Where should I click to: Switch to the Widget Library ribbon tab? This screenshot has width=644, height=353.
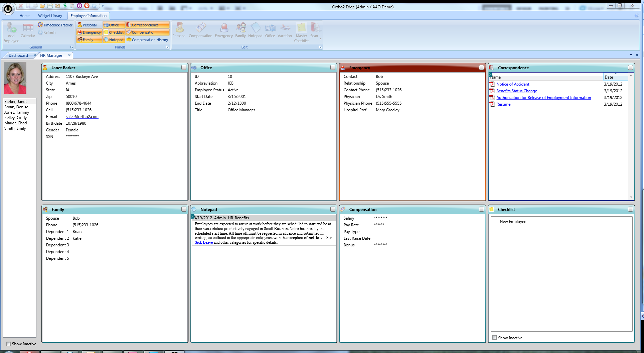[50, 16]
